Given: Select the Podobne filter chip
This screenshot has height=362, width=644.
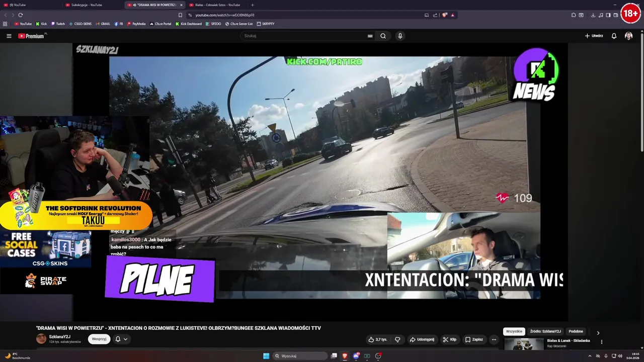Looking at the screenshot, I should coord(576,331).
